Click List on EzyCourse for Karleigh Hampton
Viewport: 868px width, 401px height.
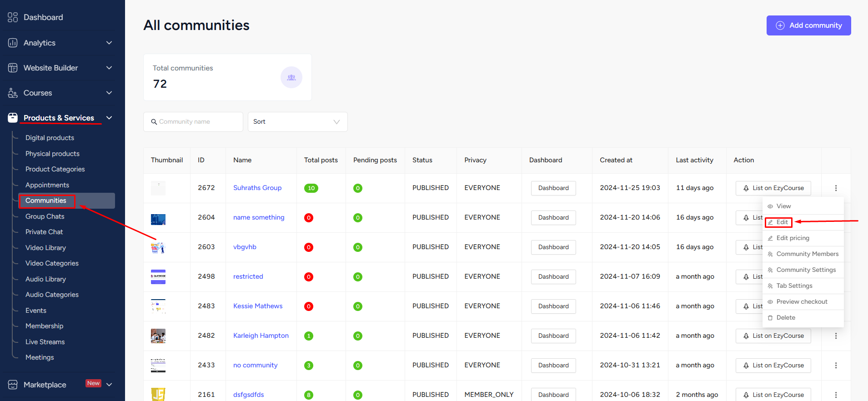773,336
